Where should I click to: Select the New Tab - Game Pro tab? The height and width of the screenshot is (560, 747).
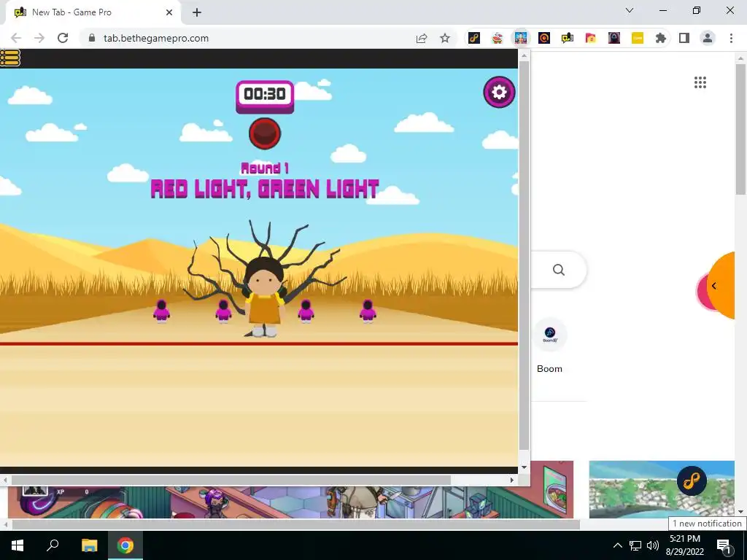93,12
